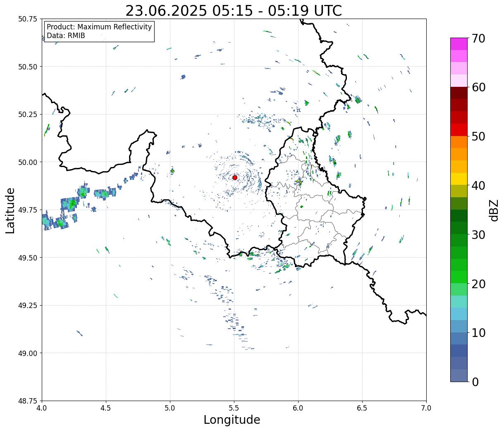Click the colorbar tick label 70

pyautogui.click(x=478, y=38)
